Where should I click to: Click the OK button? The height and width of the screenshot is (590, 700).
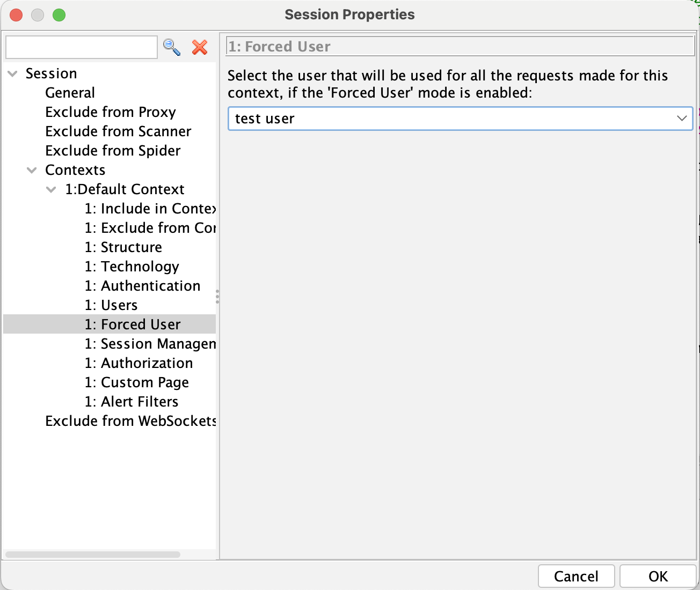[658, 576]
